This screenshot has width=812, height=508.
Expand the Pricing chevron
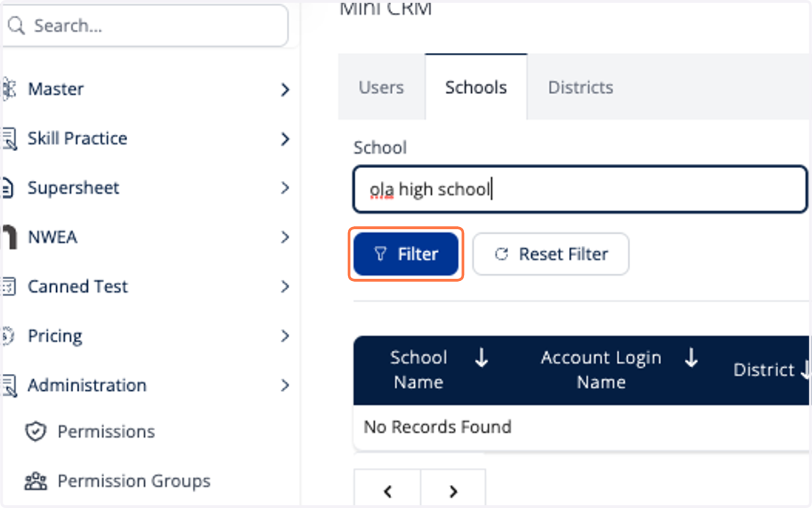(285, 336)
